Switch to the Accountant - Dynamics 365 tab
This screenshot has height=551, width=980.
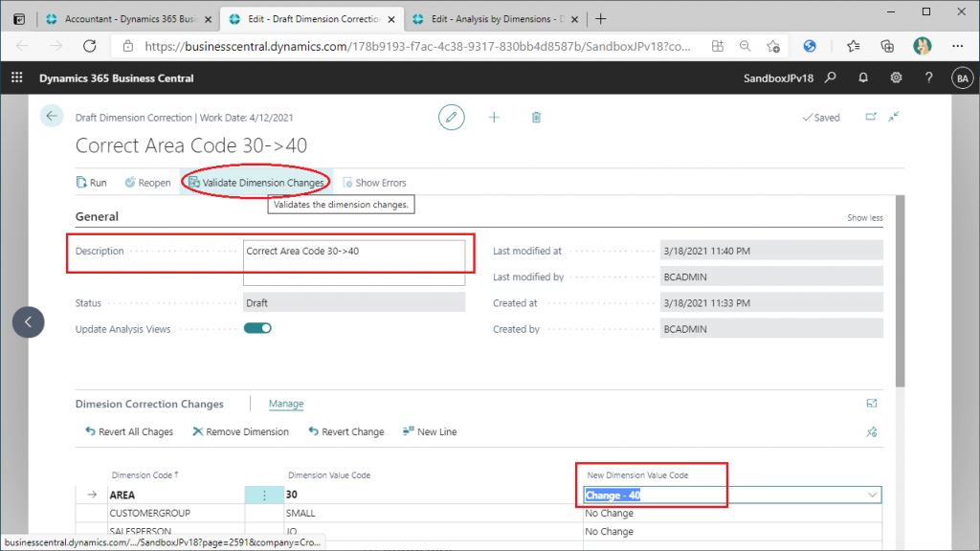130,19
